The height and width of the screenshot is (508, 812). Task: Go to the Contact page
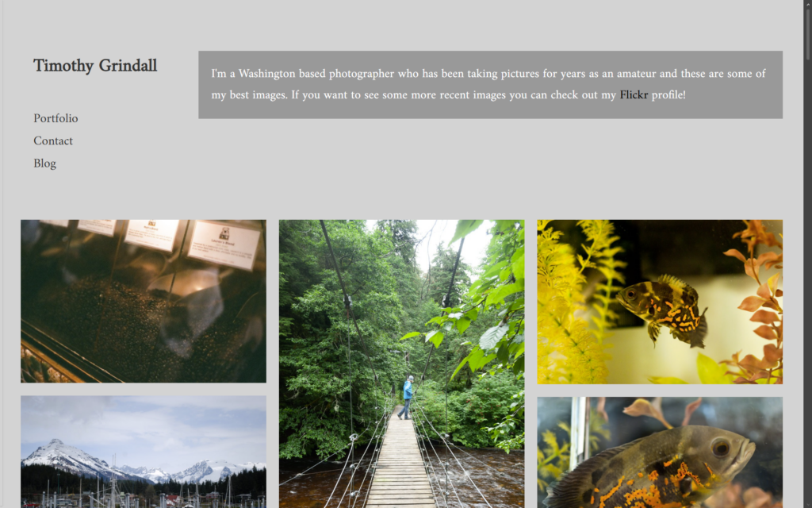(53, 140)
